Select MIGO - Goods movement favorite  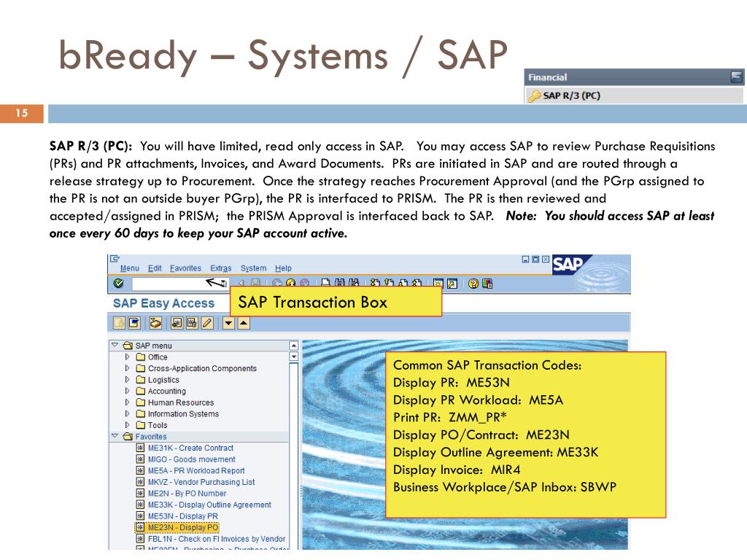(x=192, y=459)
